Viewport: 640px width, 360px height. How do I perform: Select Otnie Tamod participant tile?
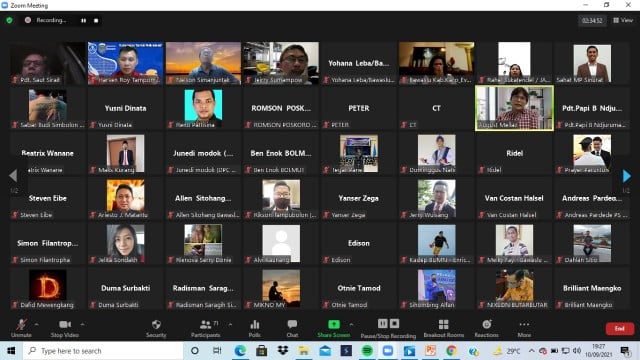[359, 288]
